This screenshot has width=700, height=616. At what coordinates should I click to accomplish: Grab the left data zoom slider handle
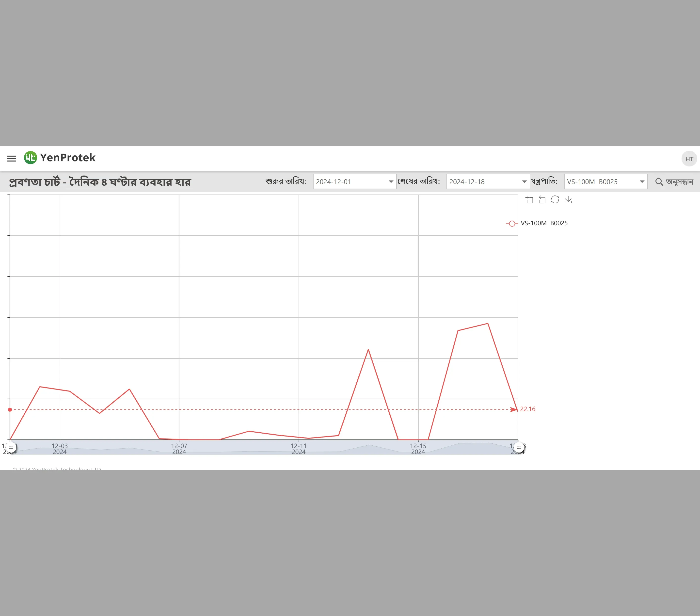11,447
